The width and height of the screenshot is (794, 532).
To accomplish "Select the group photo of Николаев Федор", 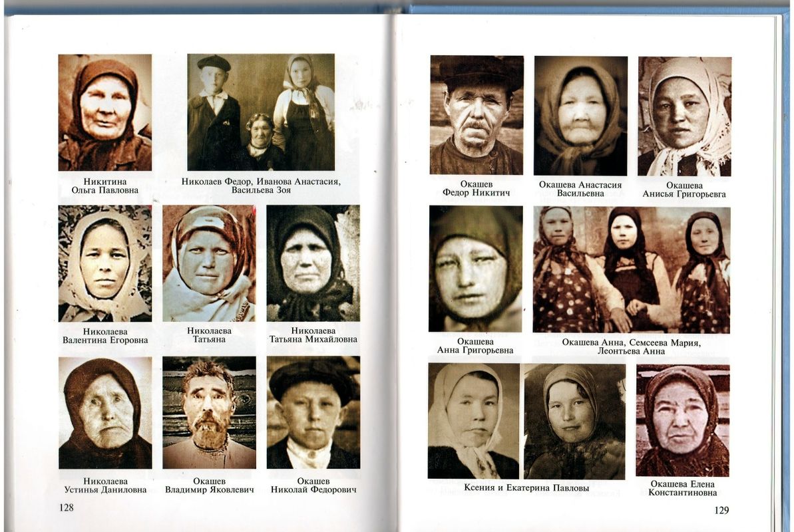I will [x=261, y=112].
